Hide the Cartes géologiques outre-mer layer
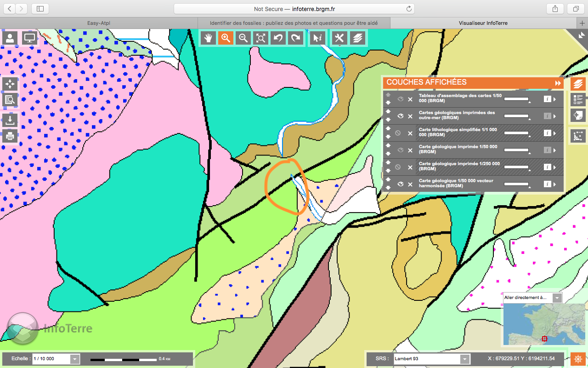 400,116
